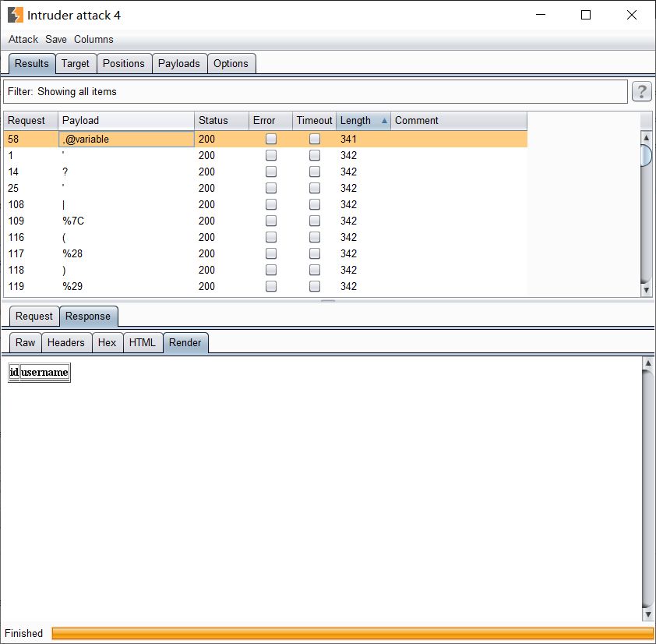Sort by the Payload column header

[126, 121]
